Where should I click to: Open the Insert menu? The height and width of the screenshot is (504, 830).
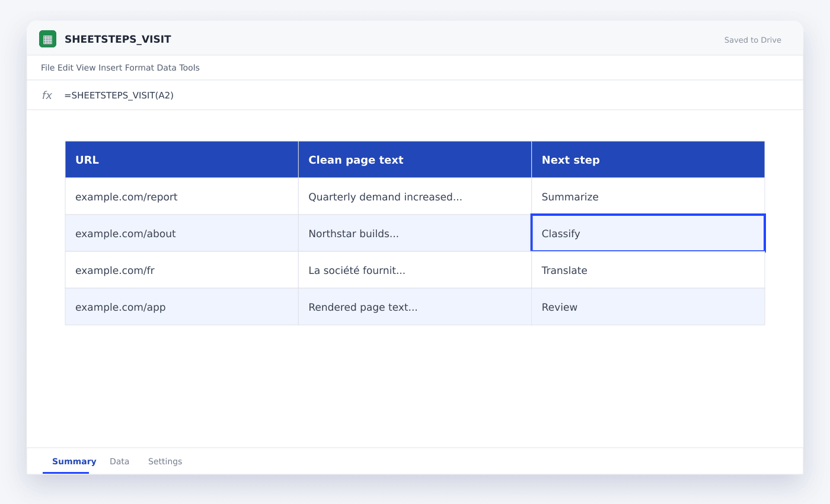point(110,68)
